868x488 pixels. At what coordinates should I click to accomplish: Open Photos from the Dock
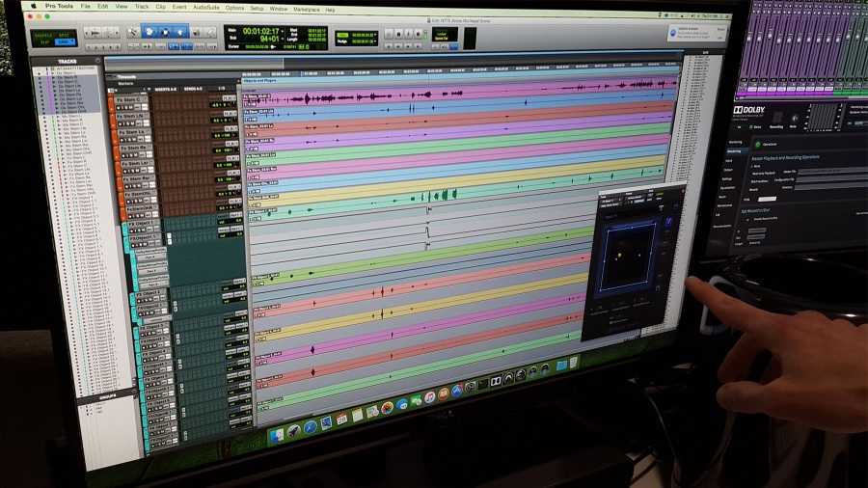pos(388,408)
